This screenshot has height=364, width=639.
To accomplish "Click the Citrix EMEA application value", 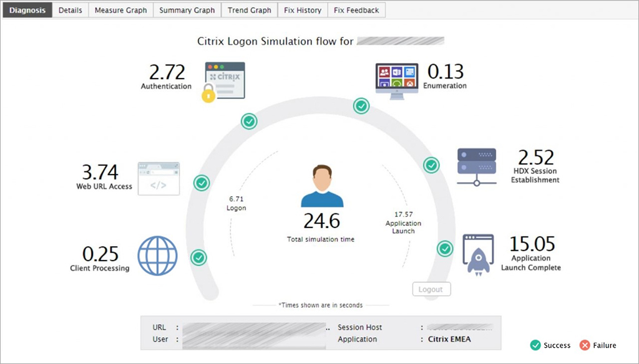I will click(449, 339).
